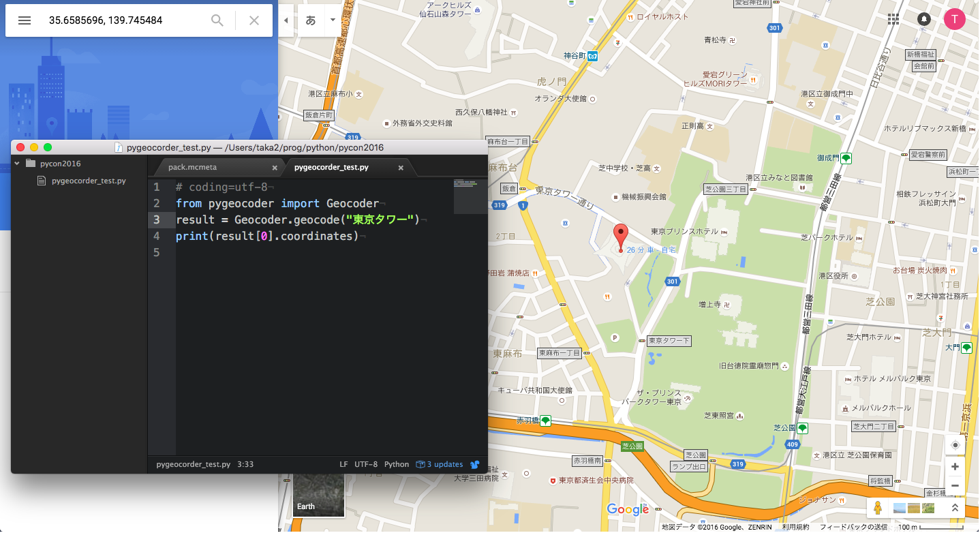Screen dimensions: 980x533
Task: Select the 増上寺 temple on the map
Action: [x=709, y=303]
